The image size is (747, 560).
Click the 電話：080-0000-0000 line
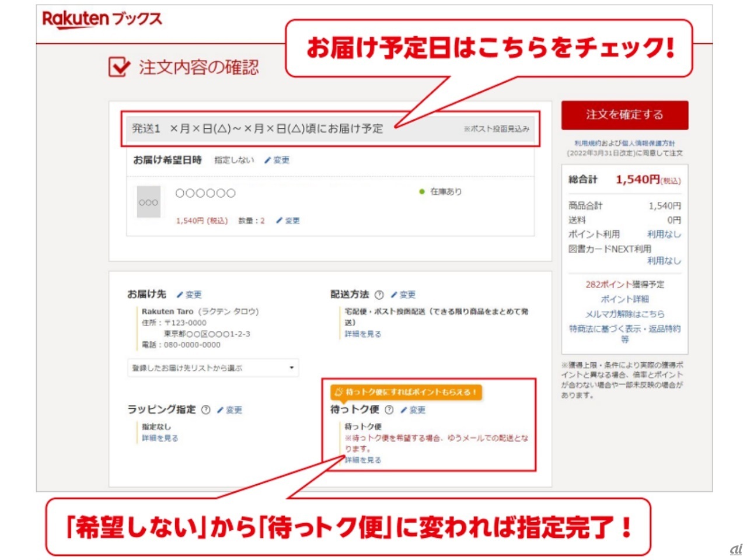pos(181,345)
